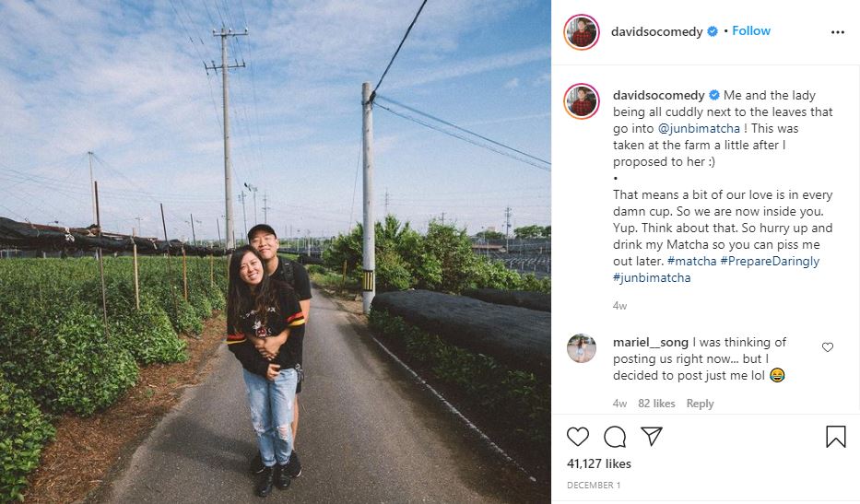Open davidsocomedy profile picture in header

pyautogui.click(x=582, y=31)
